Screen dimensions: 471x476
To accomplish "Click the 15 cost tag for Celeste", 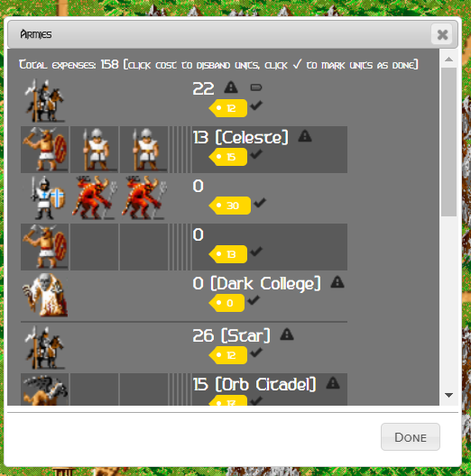I will tap(228, 157).
